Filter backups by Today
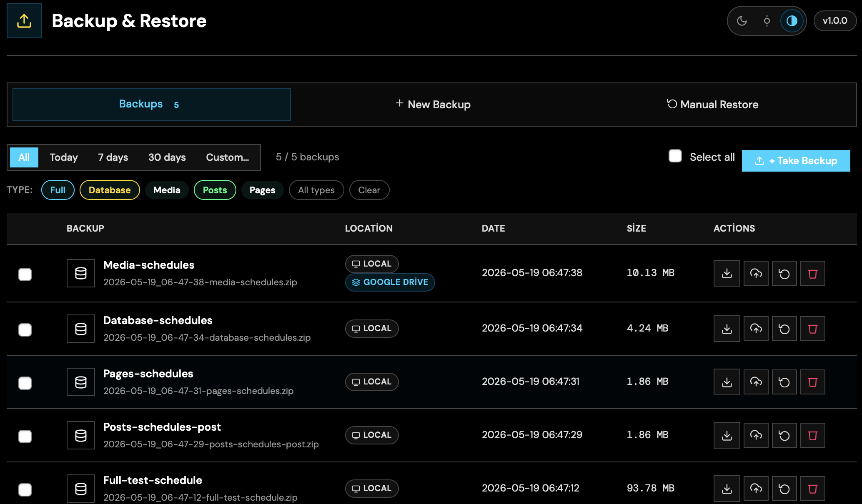The height and width of the screenshot is (504, 862). click(x=64, y=157)
